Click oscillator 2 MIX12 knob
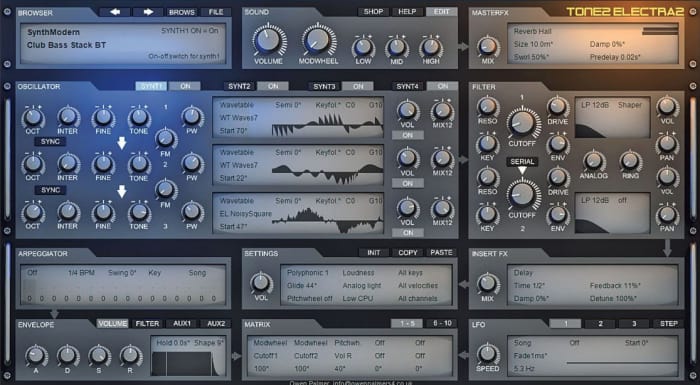Screen dimensions: 700x385 tap(442, 159)
